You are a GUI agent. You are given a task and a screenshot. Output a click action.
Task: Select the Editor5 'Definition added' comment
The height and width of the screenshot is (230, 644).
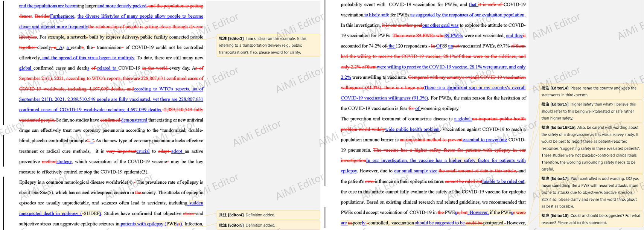(268, 225)
